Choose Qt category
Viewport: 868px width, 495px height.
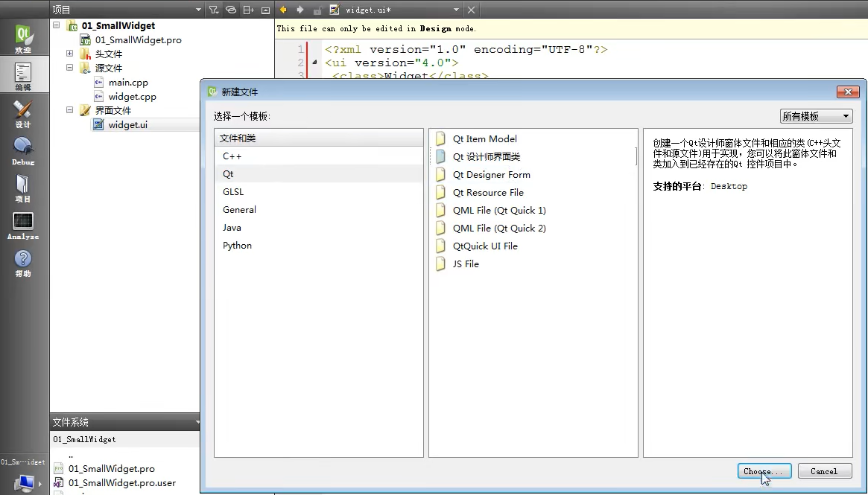tap(319, 173)
